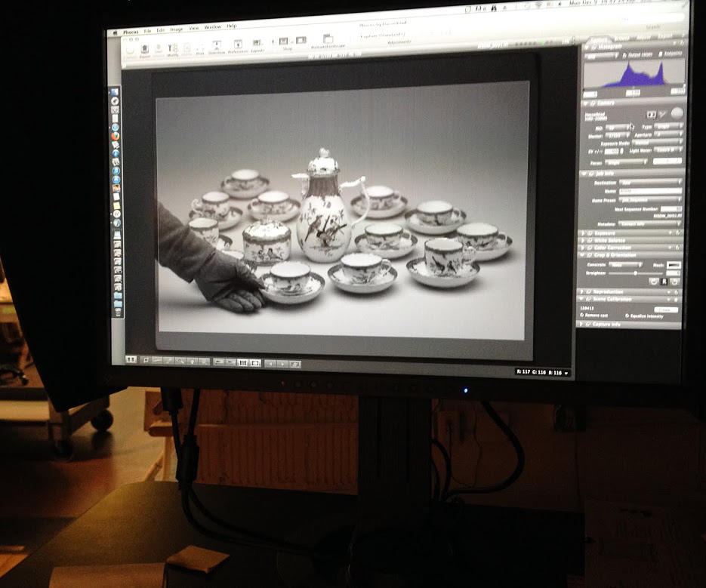706x588 pixels.
Task: Open the Destination dropdown in Job Info
Action: [649, 182]
